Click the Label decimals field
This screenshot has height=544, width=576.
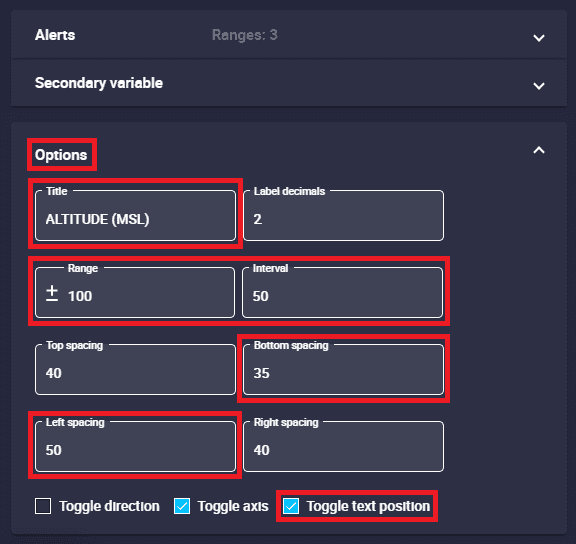coord(343,216)
